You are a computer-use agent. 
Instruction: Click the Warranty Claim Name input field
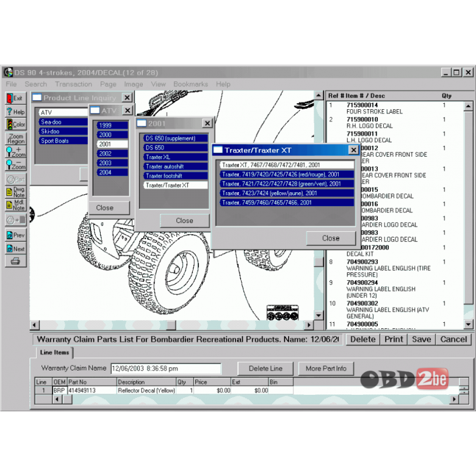[166, 369]
